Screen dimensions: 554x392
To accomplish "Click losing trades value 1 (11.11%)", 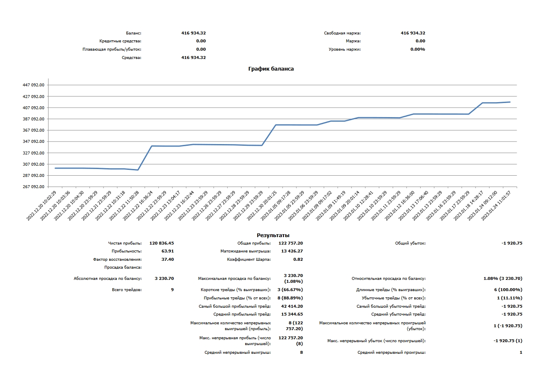I will coord(510,298).
